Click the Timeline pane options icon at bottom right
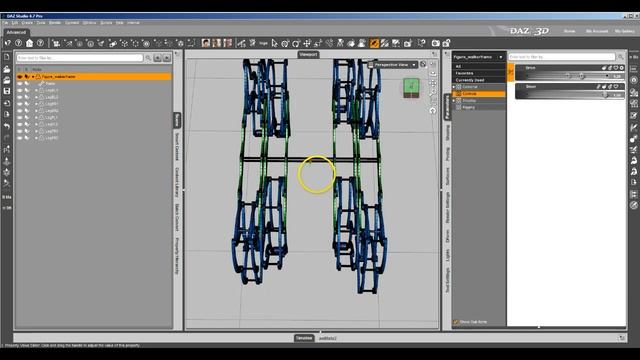This screenshot has height=360, width=640. (x=622, y=338)
